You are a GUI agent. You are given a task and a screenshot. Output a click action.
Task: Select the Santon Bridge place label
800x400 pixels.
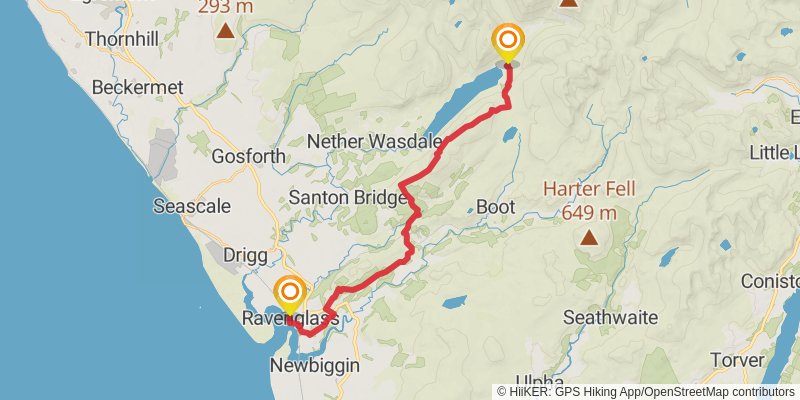coord(347,197)
